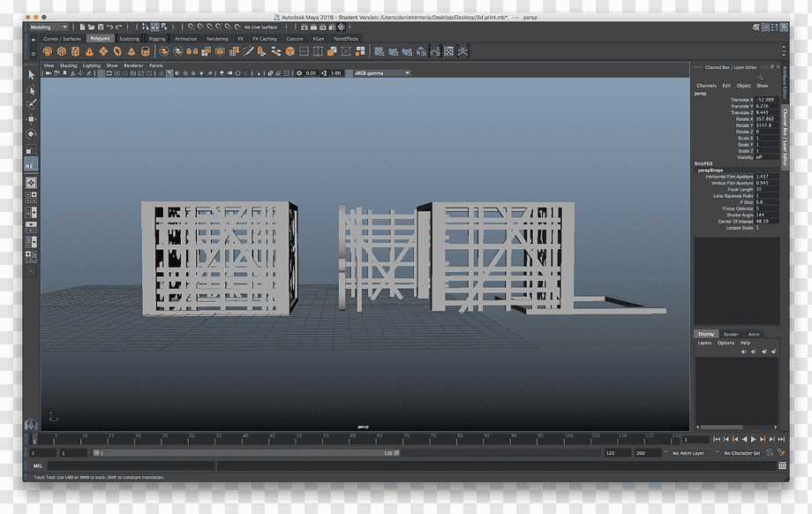Switch to the Sculpting shelf tab

coord(129,39)
